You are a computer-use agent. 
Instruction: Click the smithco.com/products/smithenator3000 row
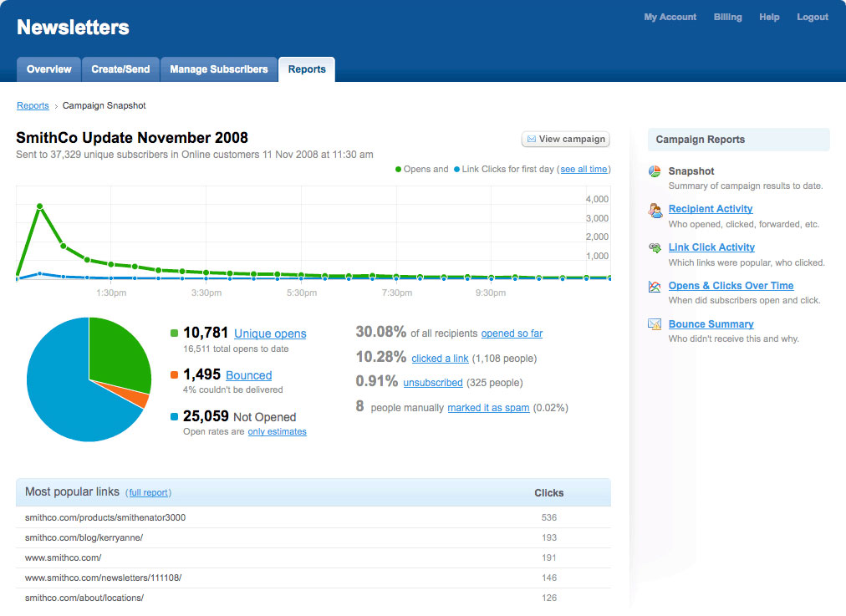pos(313,518)
